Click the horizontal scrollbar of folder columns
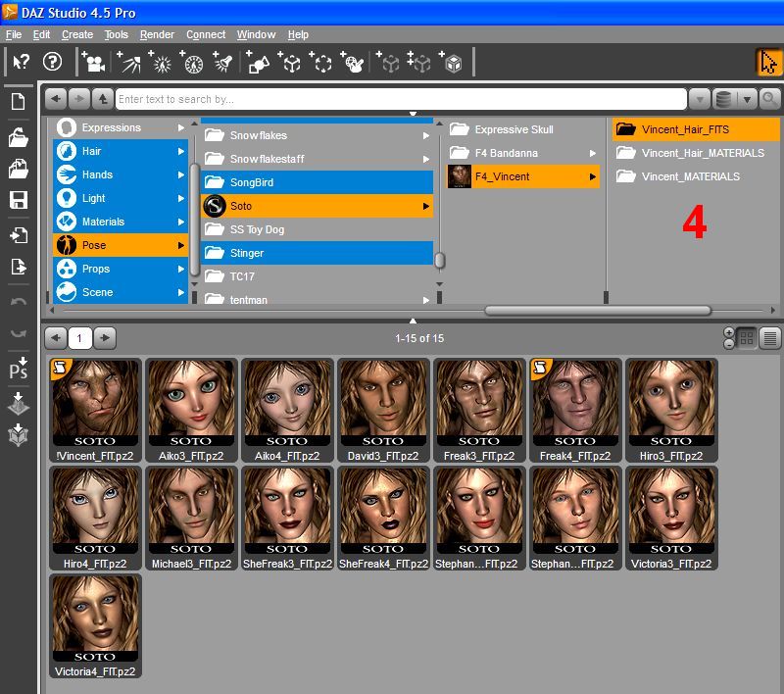 point(598,311)
